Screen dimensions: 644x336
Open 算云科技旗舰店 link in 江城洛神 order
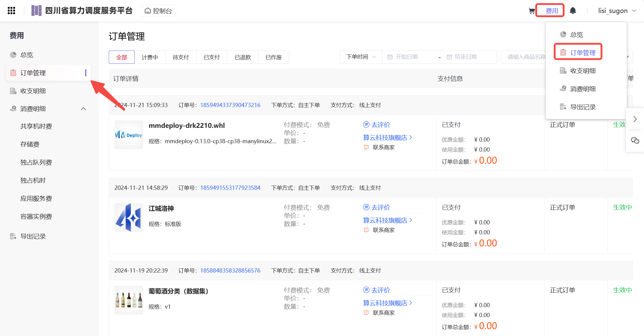pyautogui.click(x=387, y=220)
